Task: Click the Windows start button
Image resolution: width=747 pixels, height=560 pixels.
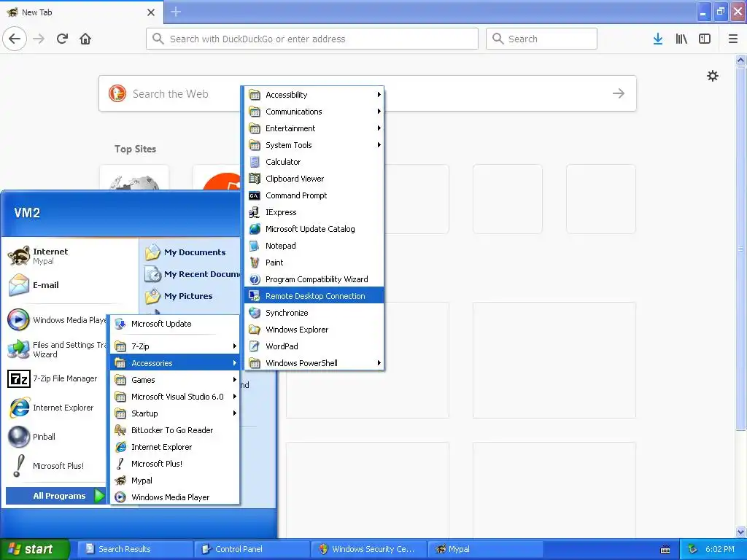Action: click(35, 549)
